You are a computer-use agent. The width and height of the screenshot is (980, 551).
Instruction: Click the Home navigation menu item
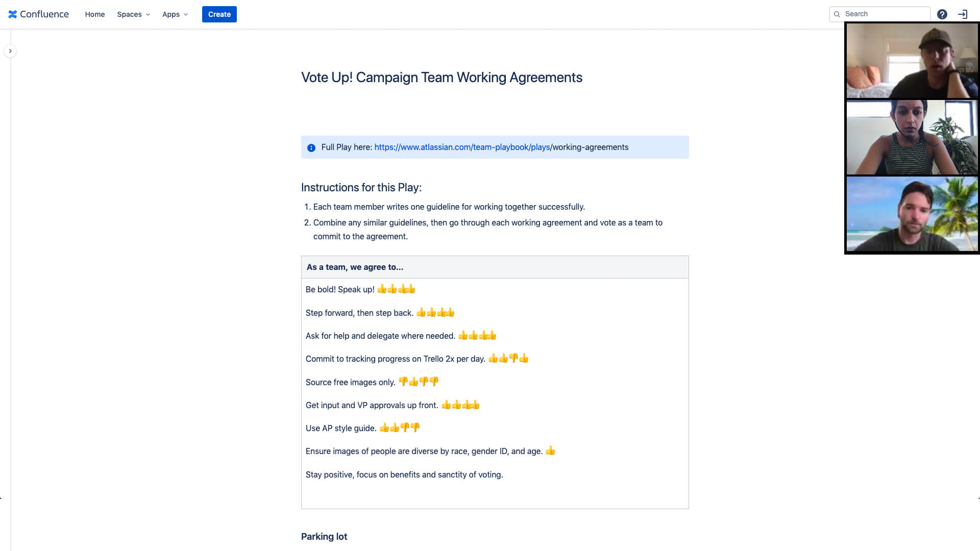pyautogui.click(x=94, y=14)
